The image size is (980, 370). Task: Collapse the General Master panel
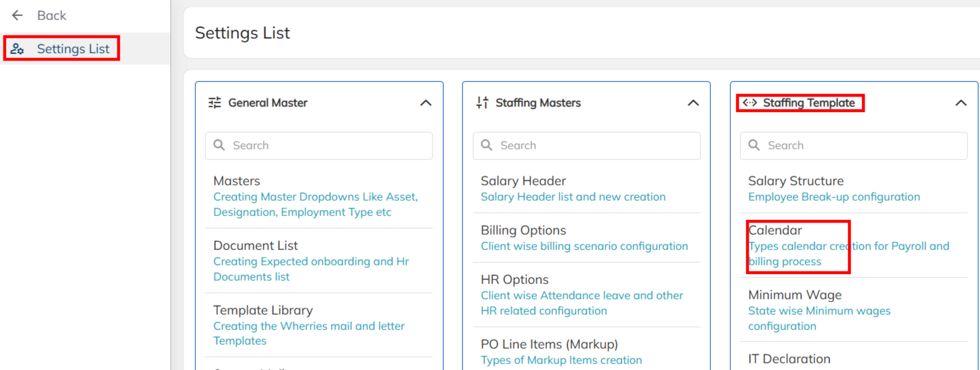[x=426, y=103]
